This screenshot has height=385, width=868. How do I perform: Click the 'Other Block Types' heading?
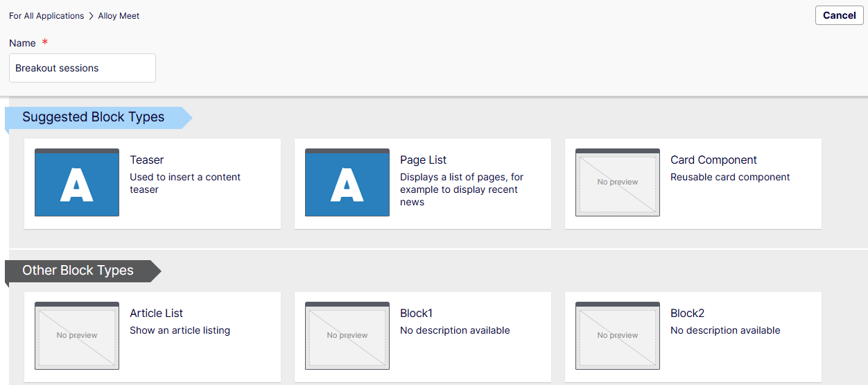(x=78, y=271)
